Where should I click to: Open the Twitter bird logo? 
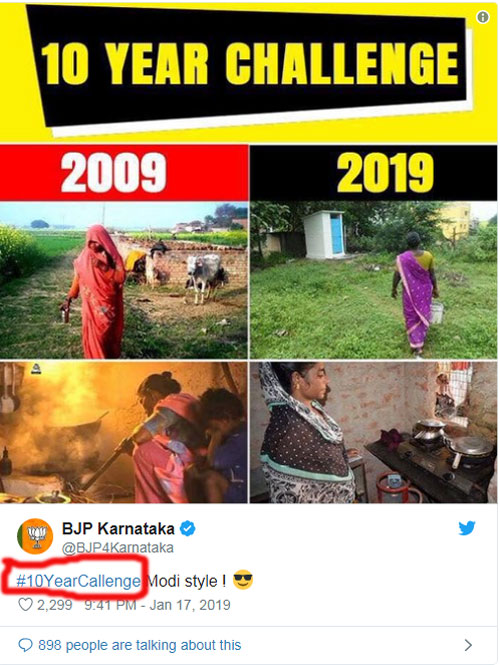click(x=466, y=528)
